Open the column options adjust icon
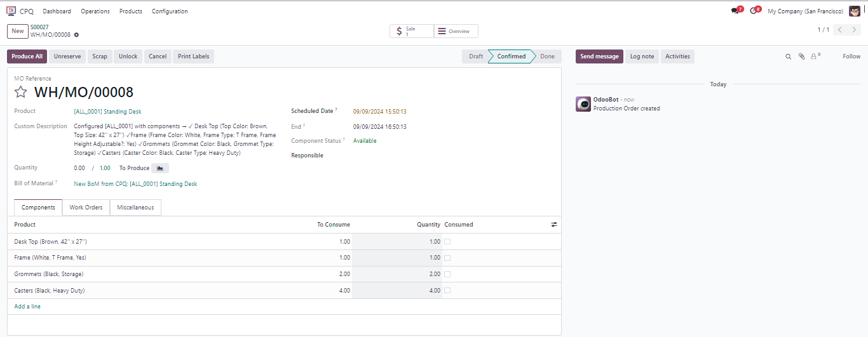Viewport: 868px width, 337px height. 554,225
